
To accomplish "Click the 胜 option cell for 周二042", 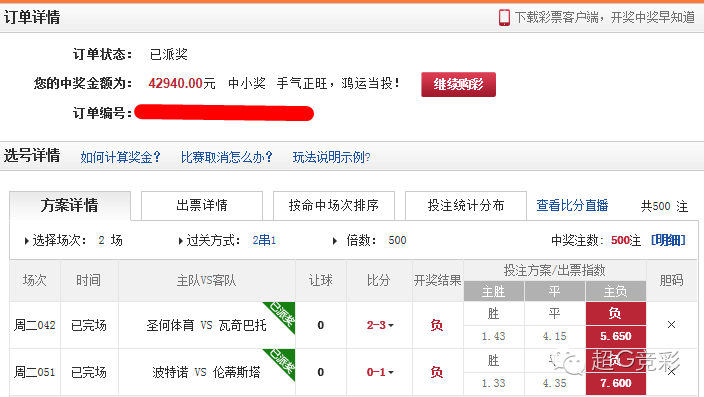I will 493,313.
